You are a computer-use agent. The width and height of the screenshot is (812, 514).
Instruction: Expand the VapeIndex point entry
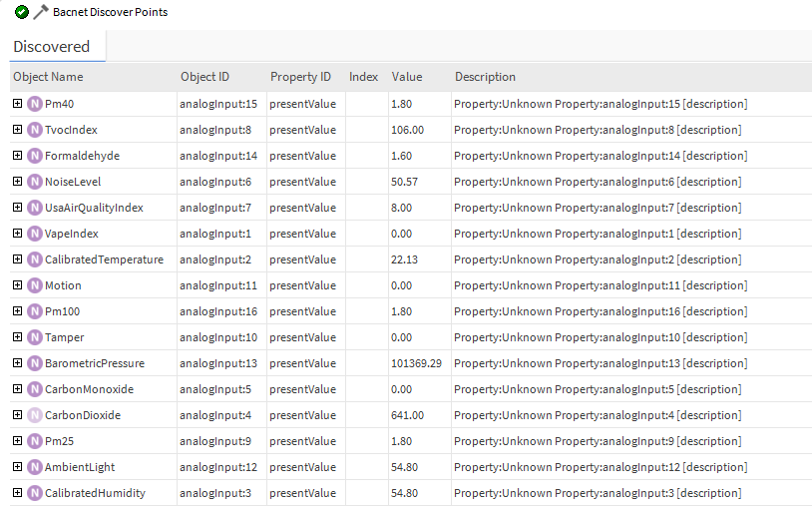(17, 234)
